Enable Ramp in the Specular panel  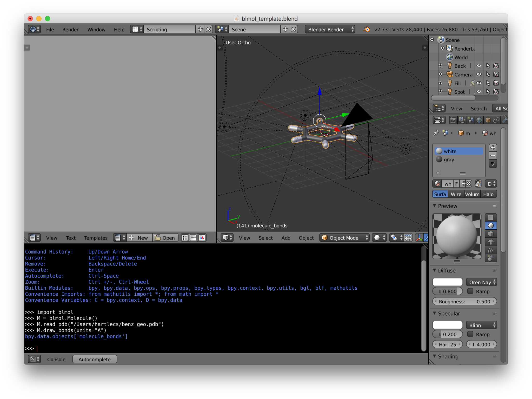point(470,334)
